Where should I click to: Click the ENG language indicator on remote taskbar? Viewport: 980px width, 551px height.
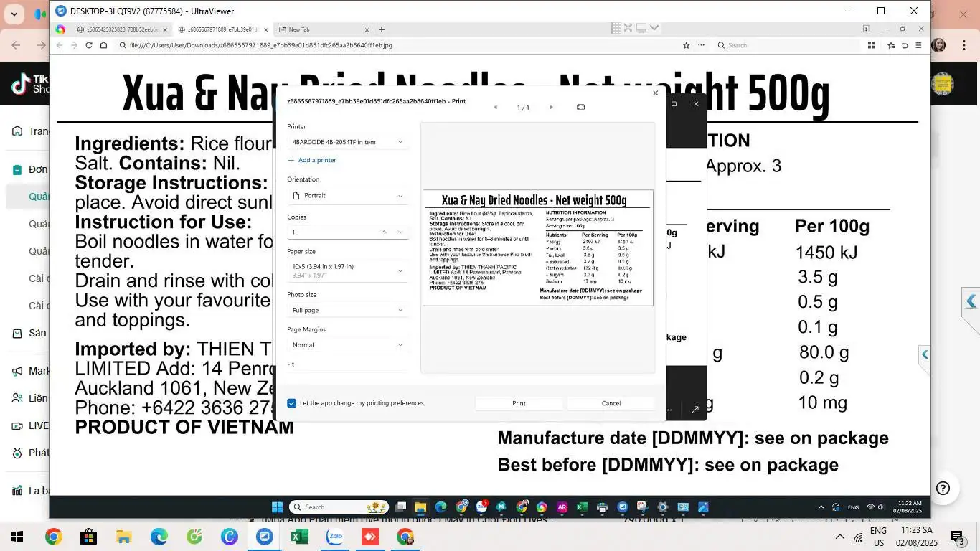853,507
